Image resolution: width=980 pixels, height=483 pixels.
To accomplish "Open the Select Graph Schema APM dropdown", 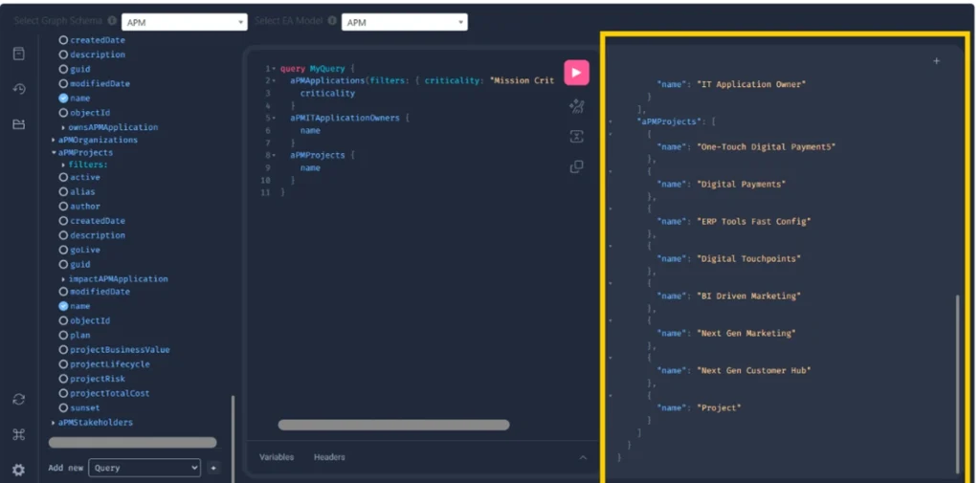I will pos(185,23).
